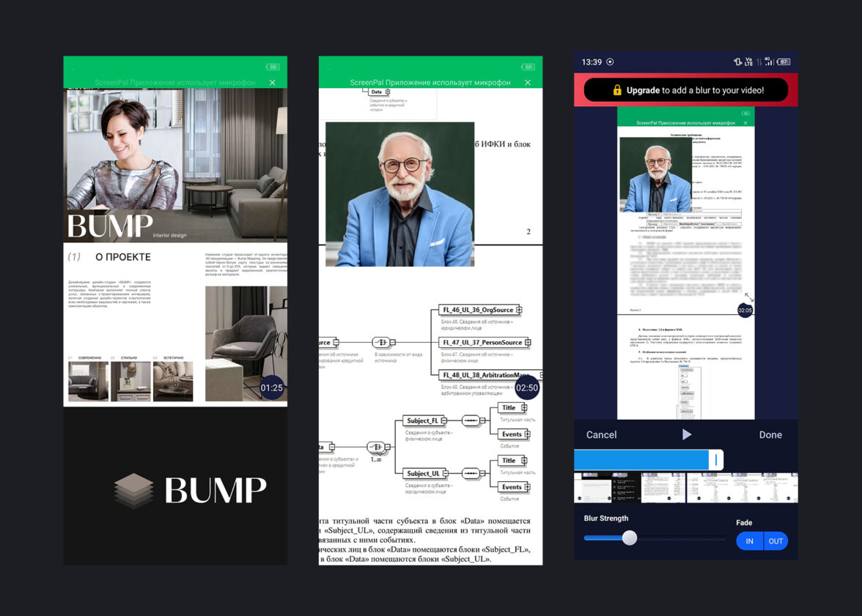Expand the FL_47_UL_37_PersonSource node
The width and height of the screenshot is (862, 616).
[528, 342]
